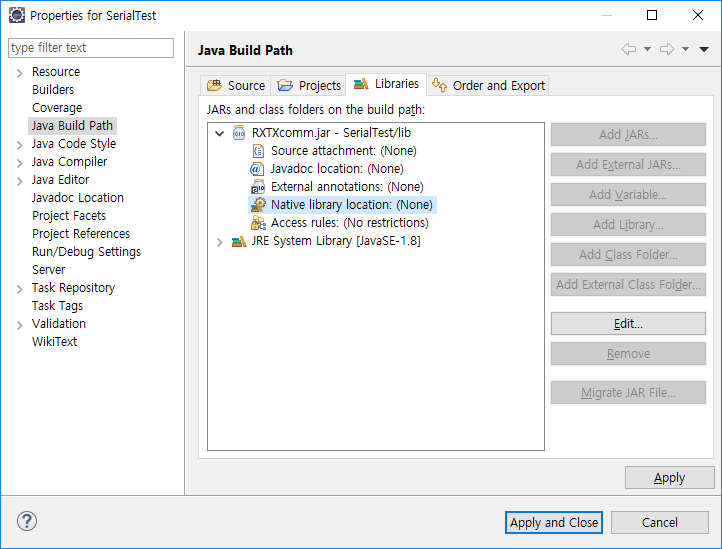Switch to Order and Export tab

pos(488,86)
